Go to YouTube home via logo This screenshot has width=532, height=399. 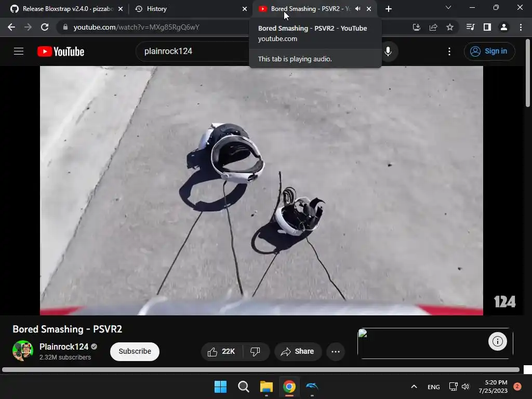pos(61,51)
